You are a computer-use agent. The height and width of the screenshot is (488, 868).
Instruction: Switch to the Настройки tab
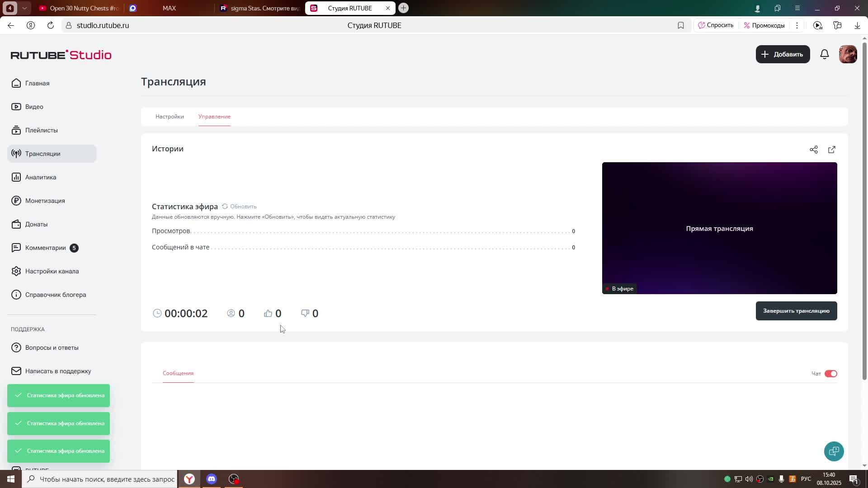(170, 117)
